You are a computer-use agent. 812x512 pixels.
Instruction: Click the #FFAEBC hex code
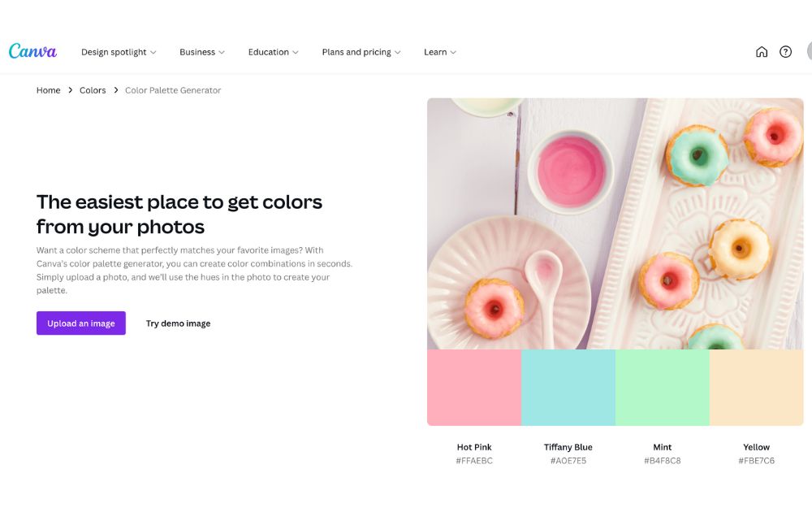(474, 461)
